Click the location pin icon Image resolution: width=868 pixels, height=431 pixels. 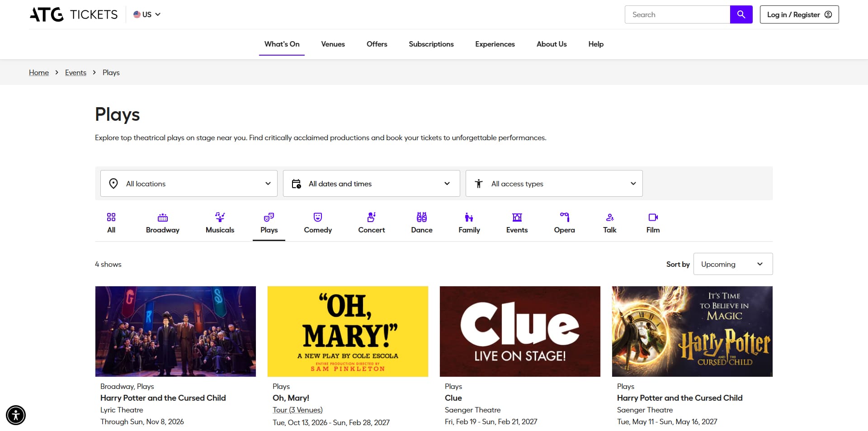[x=113, y=184]
